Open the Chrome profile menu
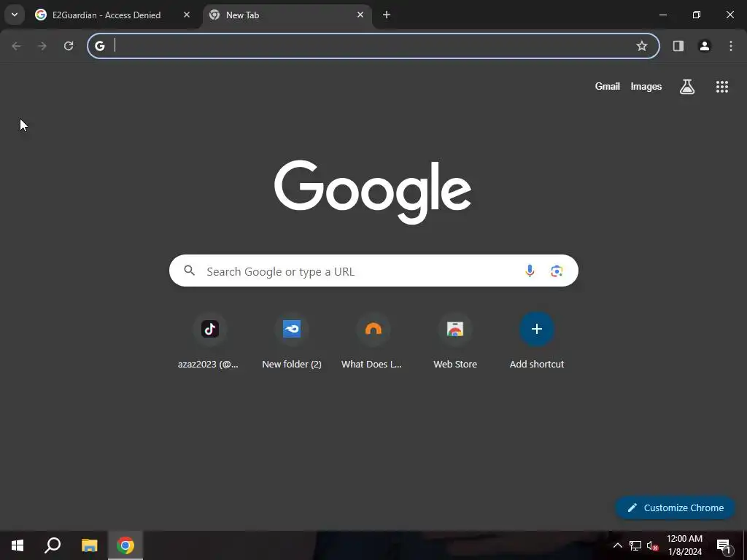747x560 pixels. (705, 46)
